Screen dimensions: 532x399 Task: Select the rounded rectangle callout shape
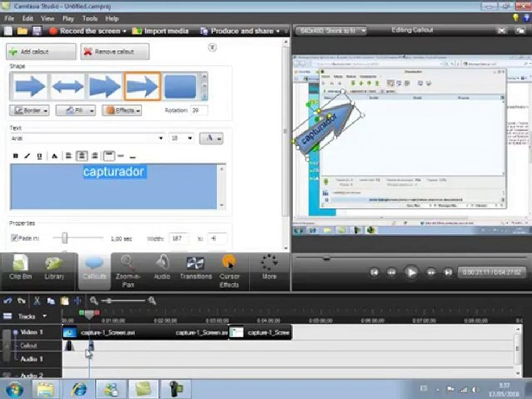click(180, 86)
